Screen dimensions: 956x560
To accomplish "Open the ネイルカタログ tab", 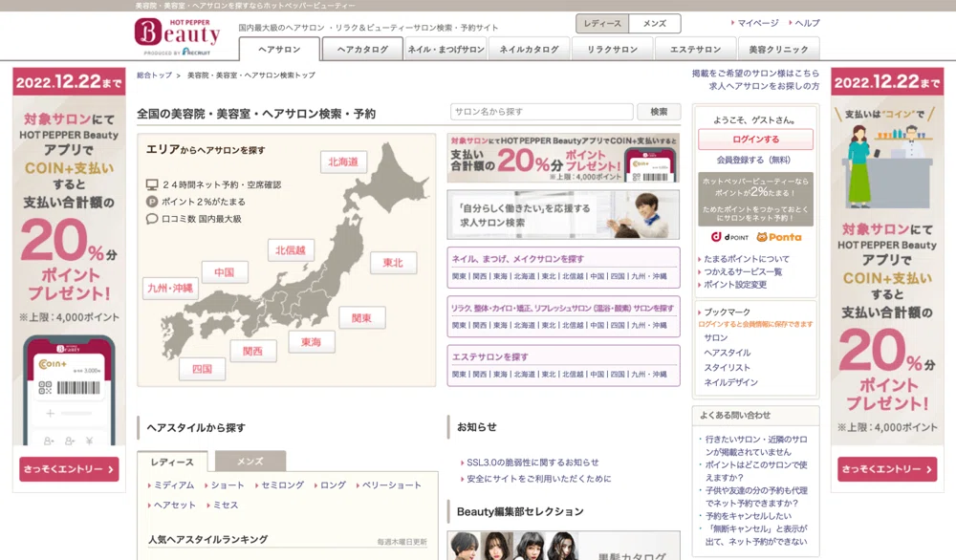I will pyautogui.click(x=530, y=50).
